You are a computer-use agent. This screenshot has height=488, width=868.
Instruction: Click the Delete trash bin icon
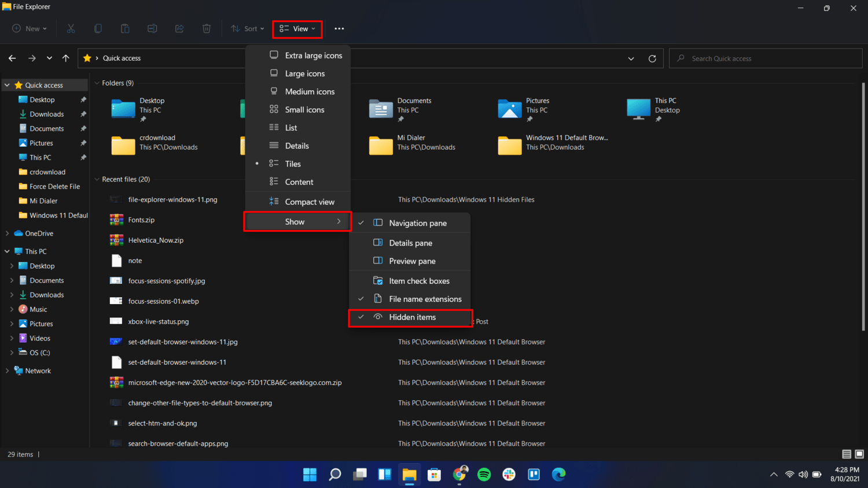point(207,28)
